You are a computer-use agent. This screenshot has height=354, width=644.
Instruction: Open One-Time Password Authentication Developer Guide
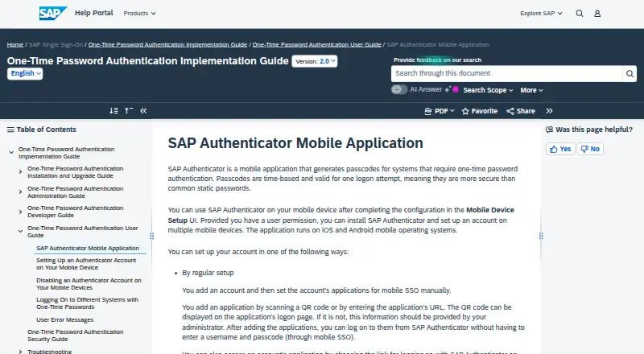[x=75, y=212]
